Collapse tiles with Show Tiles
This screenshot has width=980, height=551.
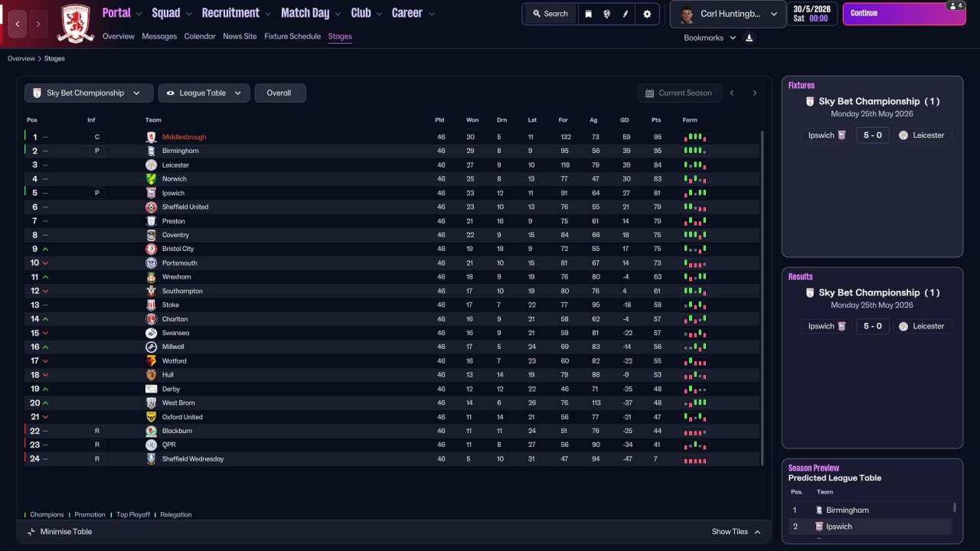coord(737,532)
